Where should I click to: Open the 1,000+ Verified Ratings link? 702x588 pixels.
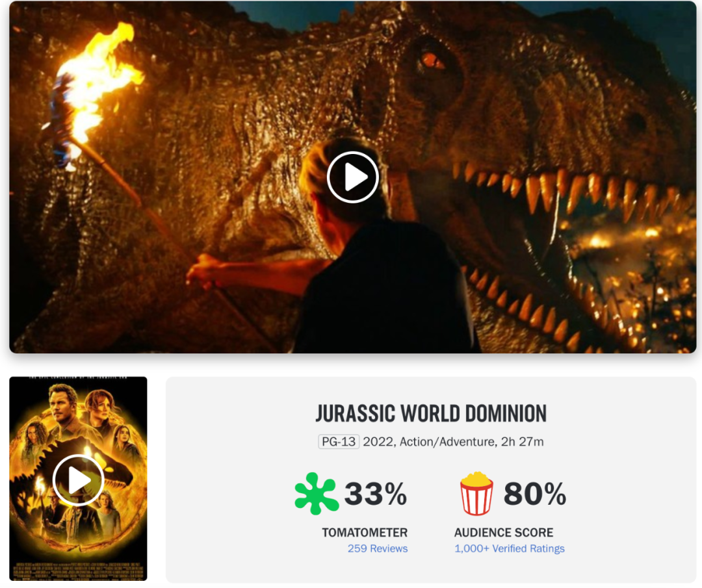[x=510, y=548]
